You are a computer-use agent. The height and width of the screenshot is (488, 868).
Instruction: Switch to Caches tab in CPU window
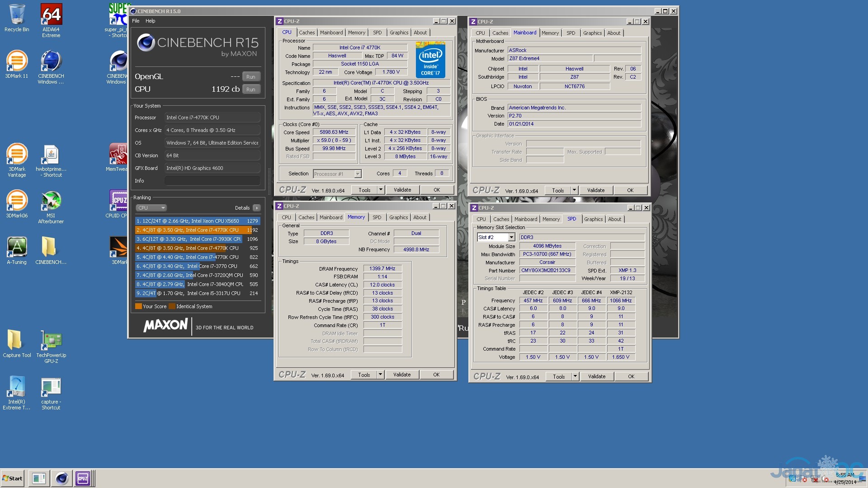307,33
